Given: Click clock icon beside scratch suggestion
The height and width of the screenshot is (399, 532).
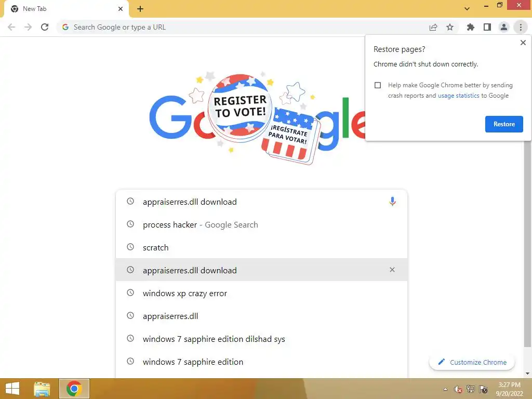Looking at the screenshot, I should (x=130, y=247).
